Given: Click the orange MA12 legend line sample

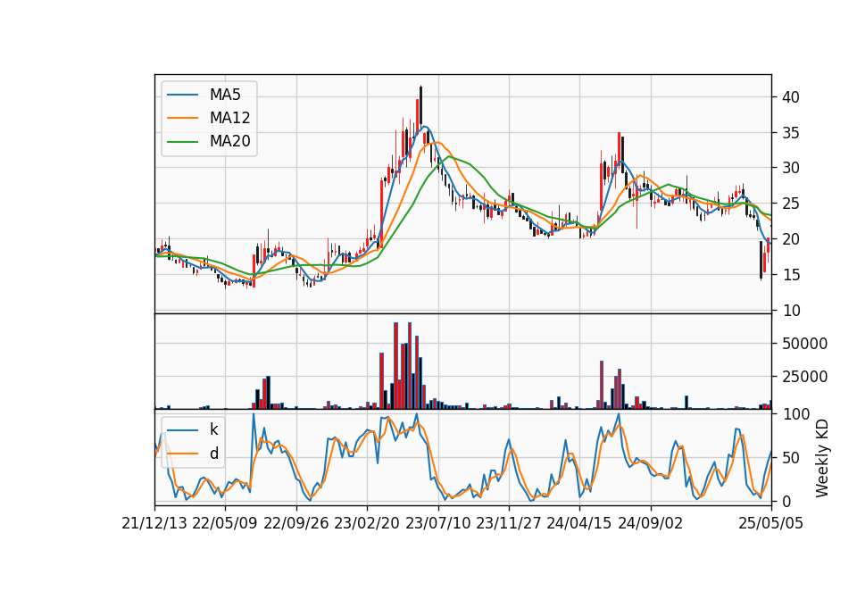Looking at the screenshot, I should coord(182,118).
